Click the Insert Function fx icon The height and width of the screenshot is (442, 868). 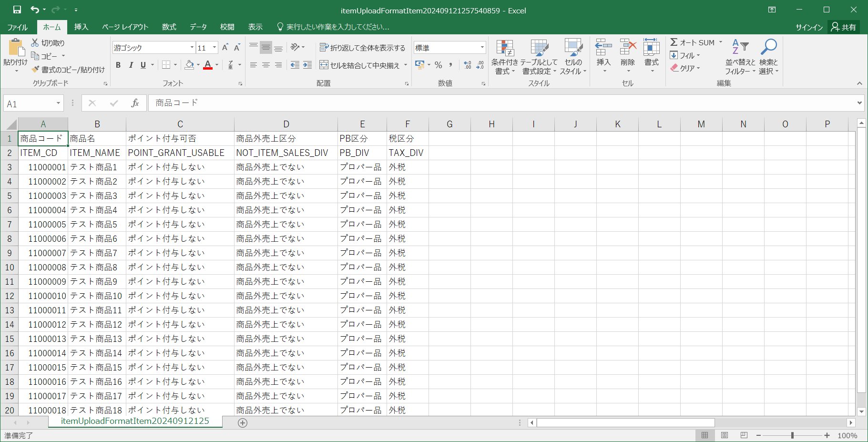135,103
